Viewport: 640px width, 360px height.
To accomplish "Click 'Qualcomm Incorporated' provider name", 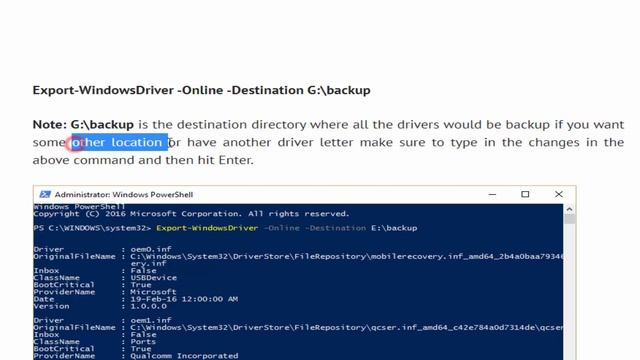I will [x=184, y=356].
